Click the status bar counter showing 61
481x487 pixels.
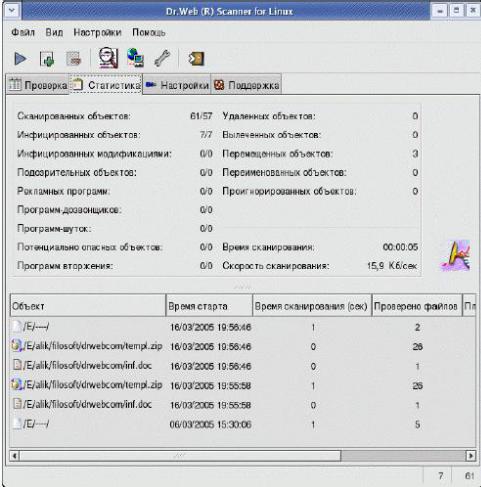tap(469, 475)
